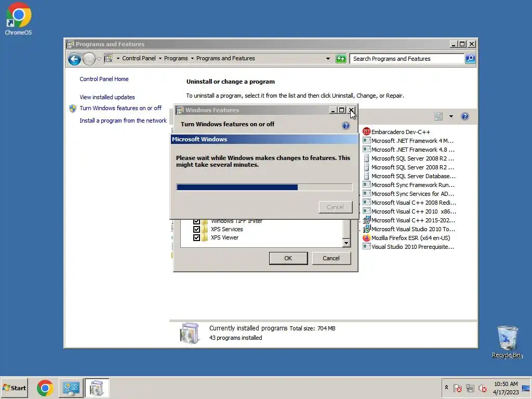The height and width of the screenshot is (399, 532).
Task: Click the taskbar clock showing 10:50 AM
Action: pyautogui.click(x=506, y=388)
